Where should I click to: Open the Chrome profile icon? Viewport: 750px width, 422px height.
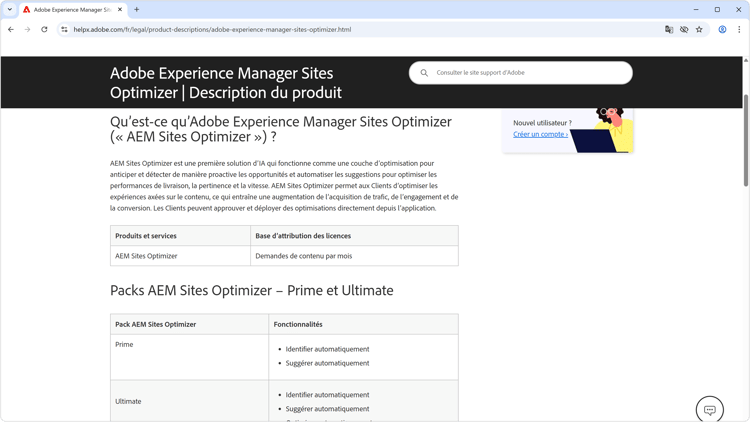tap(722, 29)
